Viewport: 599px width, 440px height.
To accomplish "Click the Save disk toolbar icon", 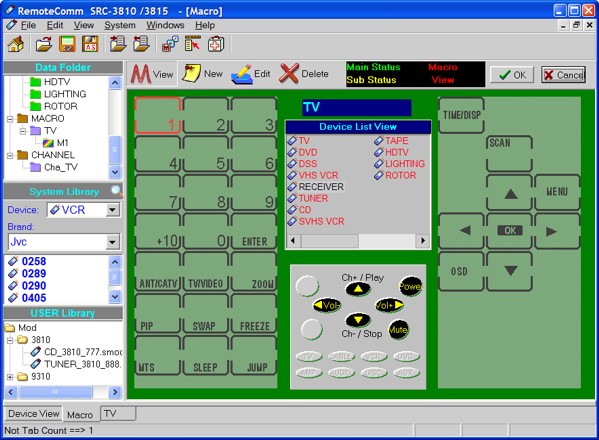I will pos(67,44).
